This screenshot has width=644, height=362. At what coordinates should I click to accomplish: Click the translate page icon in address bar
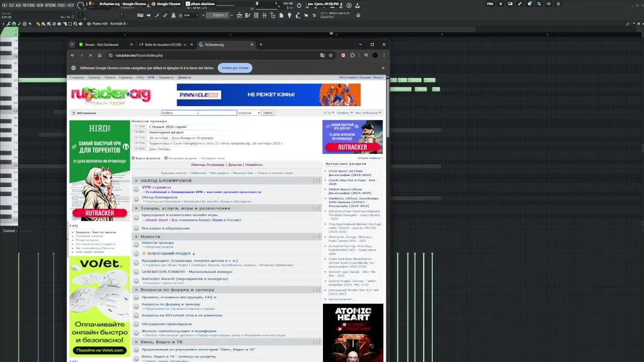coord(323,55)
